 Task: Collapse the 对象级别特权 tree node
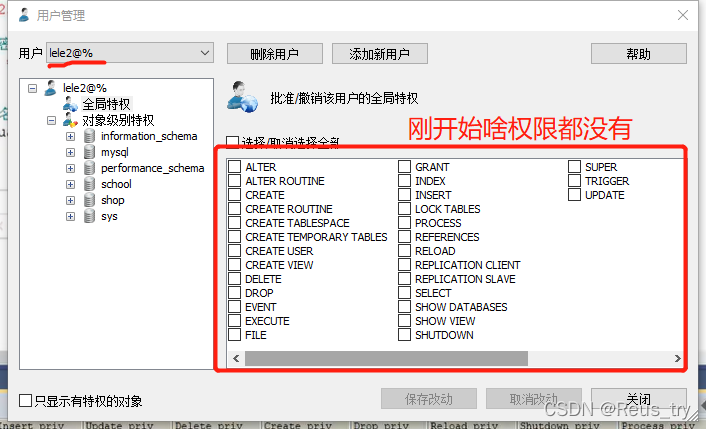pos(51,120)
